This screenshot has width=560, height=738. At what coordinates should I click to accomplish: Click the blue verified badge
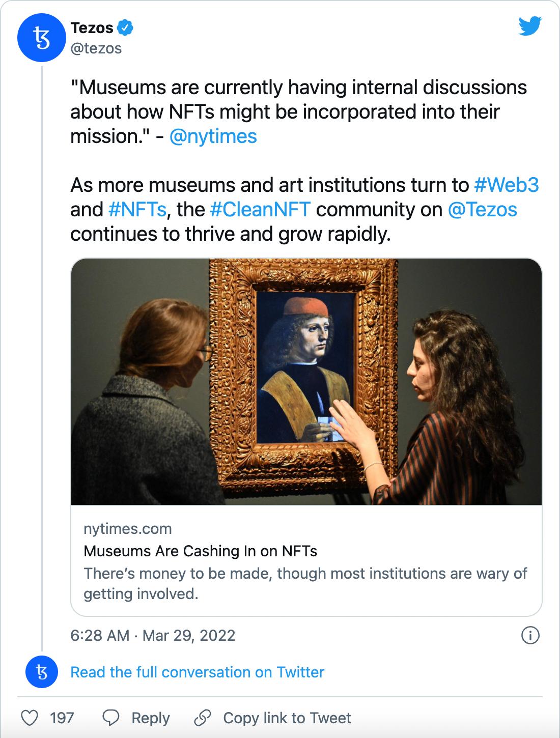[125, 28]
